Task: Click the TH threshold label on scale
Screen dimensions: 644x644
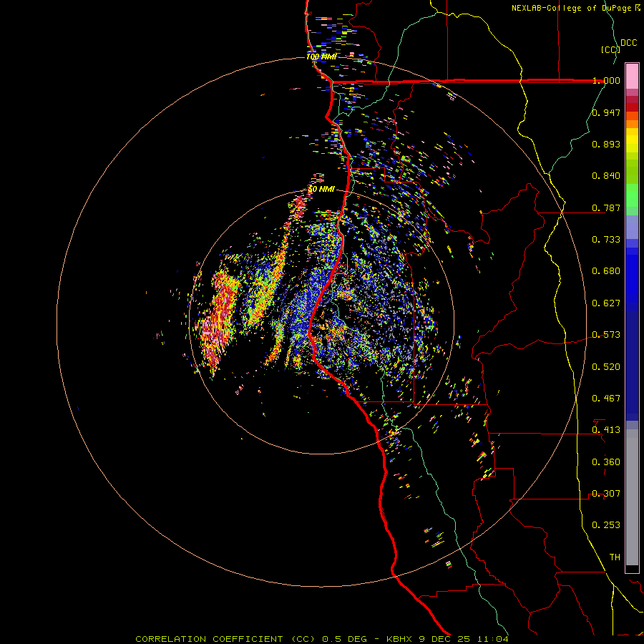Action: (614, 557)
